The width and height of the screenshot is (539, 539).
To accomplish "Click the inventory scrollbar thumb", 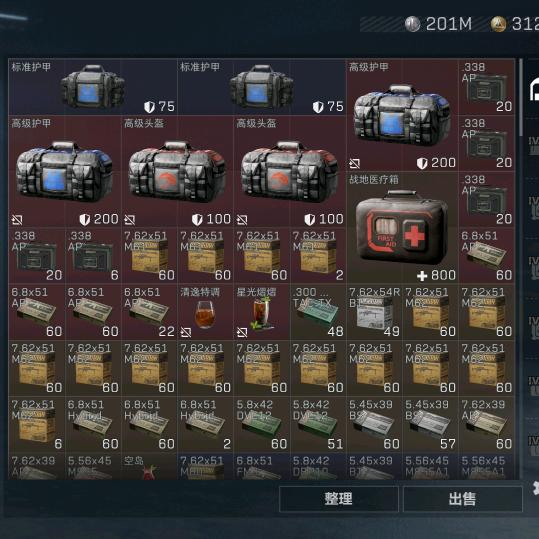I will click(x=521, y=97).
